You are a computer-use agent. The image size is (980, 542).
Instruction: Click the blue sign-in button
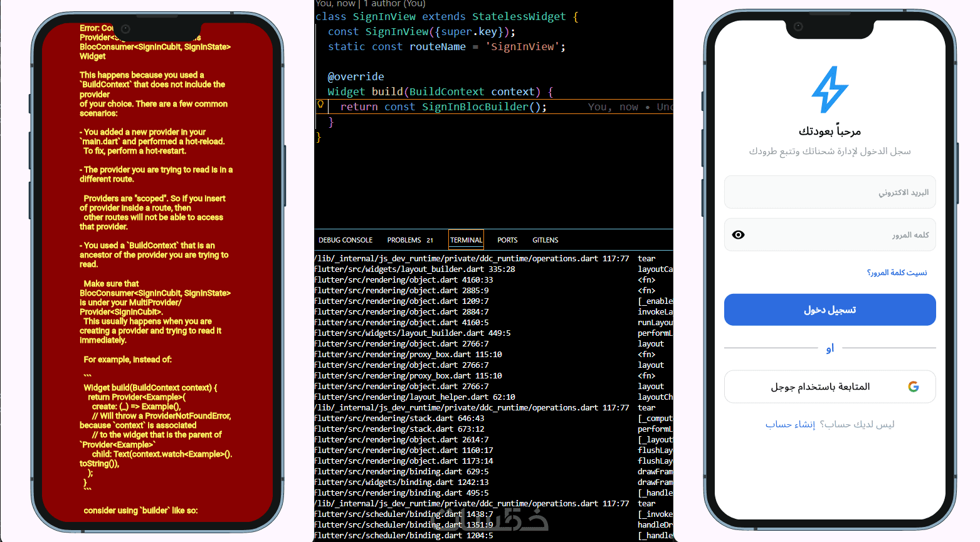click(x=830, y=310)
